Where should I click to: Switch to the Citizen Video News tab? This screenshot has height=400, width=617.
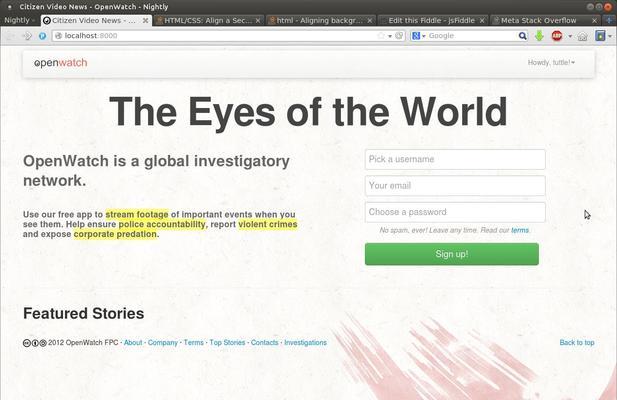tap(96, 20)
